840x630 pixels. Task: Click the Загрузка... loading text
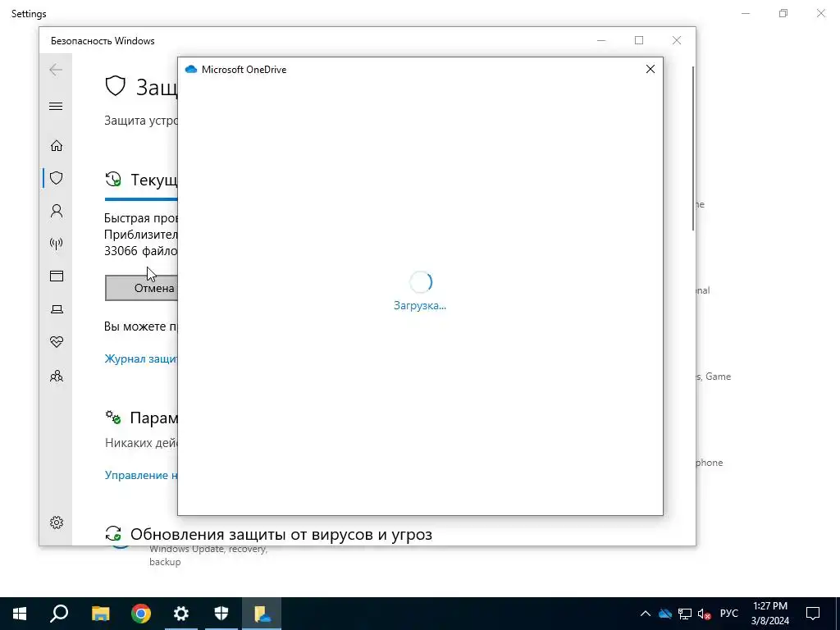coord(420,305)
